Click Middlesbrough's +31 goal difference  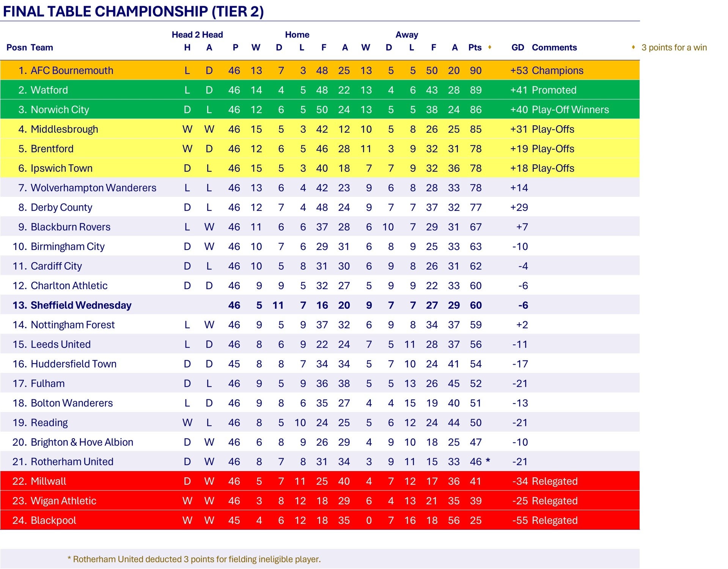[519, 129]
